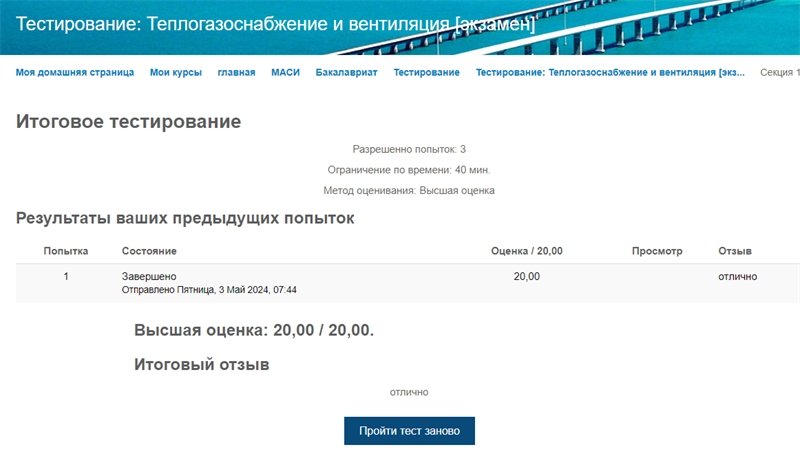
Task: Click the 20,00 grade in attempt row
Action: pyautogui.click(x=527, y=276)
